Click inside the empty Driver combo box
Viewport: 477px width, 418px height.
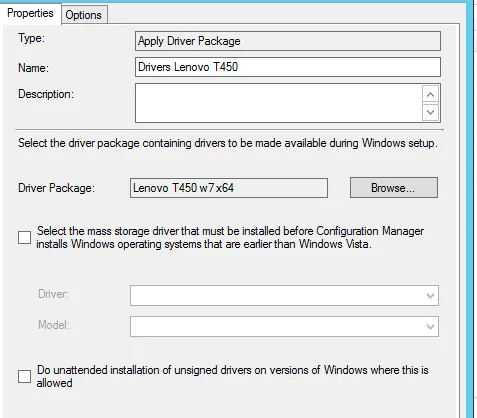coord(284,295)
